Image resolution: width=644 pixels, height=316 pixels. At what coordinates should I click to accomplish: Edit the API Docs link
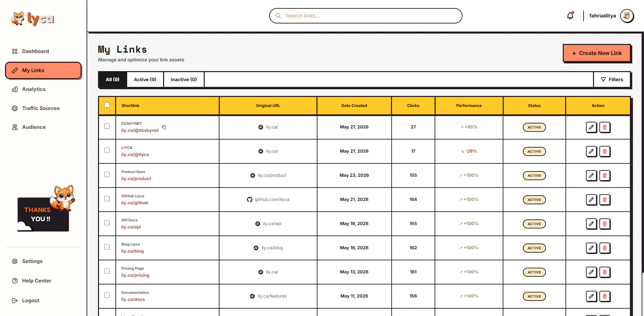tap(591, 224)
